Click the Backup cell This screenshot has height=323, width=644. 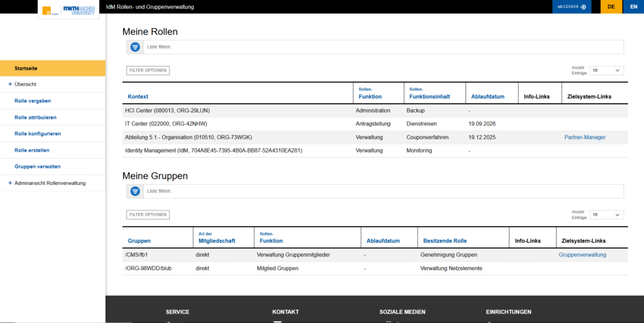click(416, 111)
